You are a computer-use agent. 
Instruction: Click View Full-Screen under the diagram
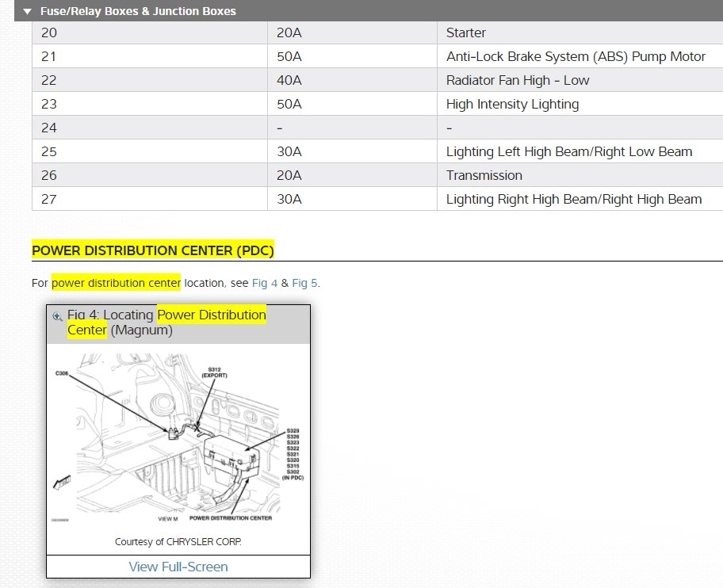point(178,567)
